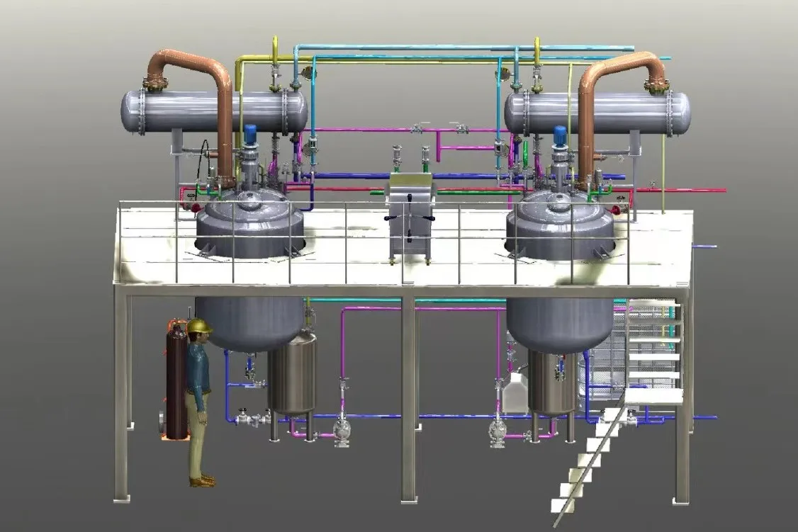Select the right dome-top reactor vessel
The width and height of the screenshot is (798, 532).
tap(560, 227)
